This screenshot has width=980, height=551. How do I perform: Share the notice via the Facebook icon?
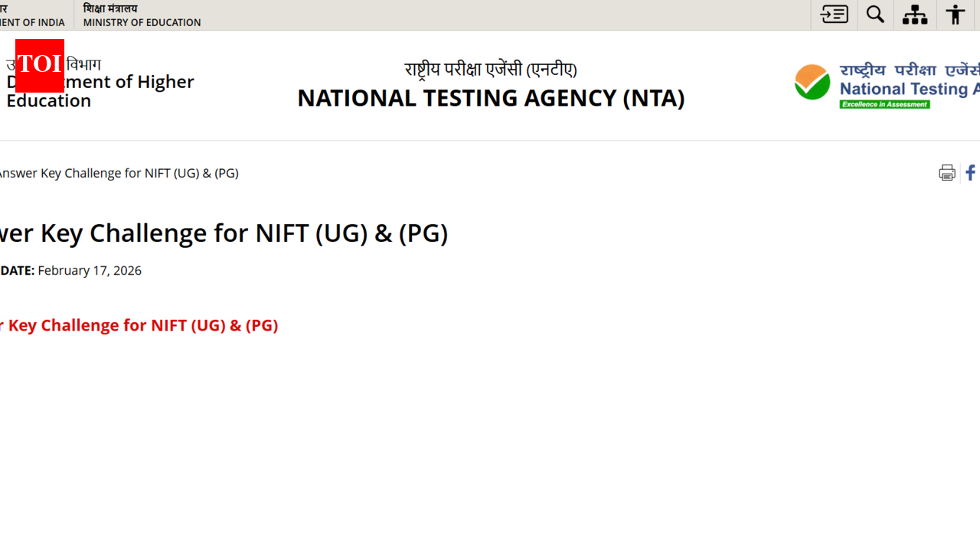pyautogui.click(x=970, y=172)
